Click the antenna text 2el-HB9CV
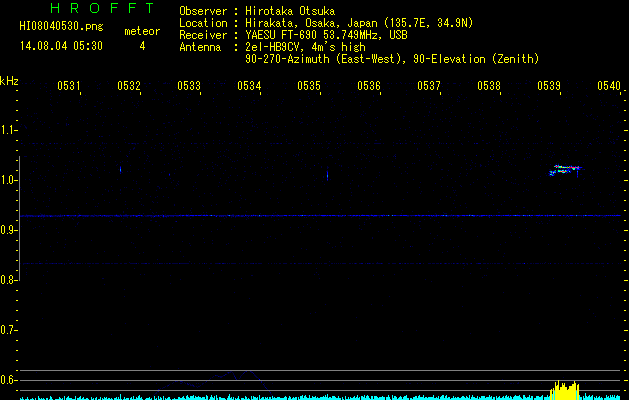The width and height of the screenshot is (629, 400). click(275, 47)
